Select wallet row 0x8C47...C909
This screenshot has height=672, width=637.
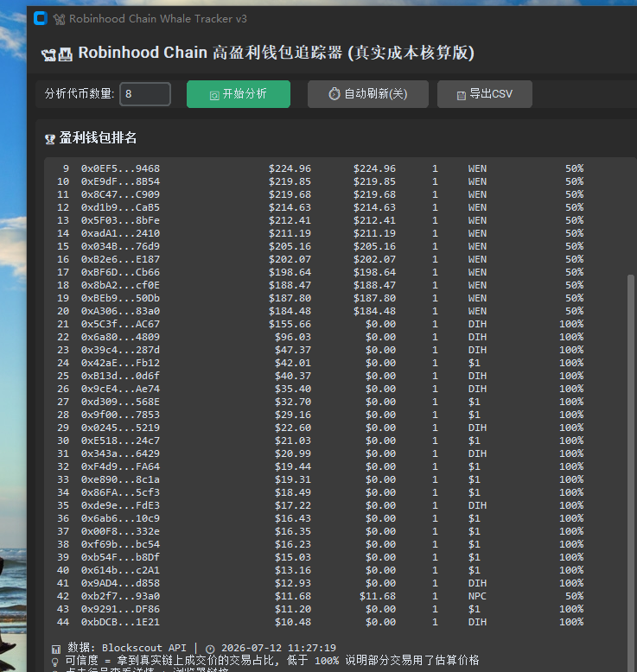tap(320, 194)
